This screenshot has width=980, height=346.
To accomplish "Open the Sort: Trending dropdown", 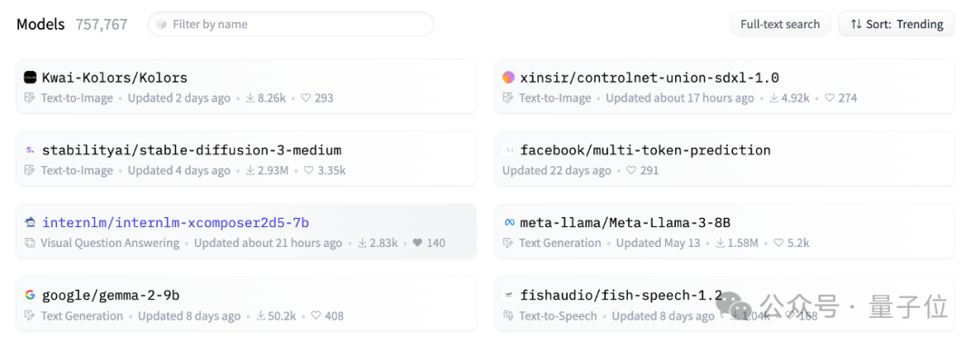I will (x=897, y=25).
